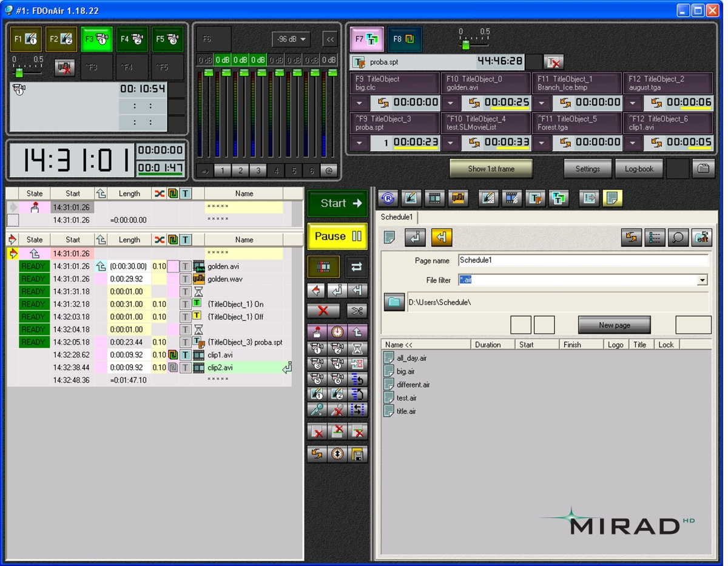Viewport: 728px width, 566px height.
Task: Click the camera 5 video input icon
Action: click(x=317, y=379)
